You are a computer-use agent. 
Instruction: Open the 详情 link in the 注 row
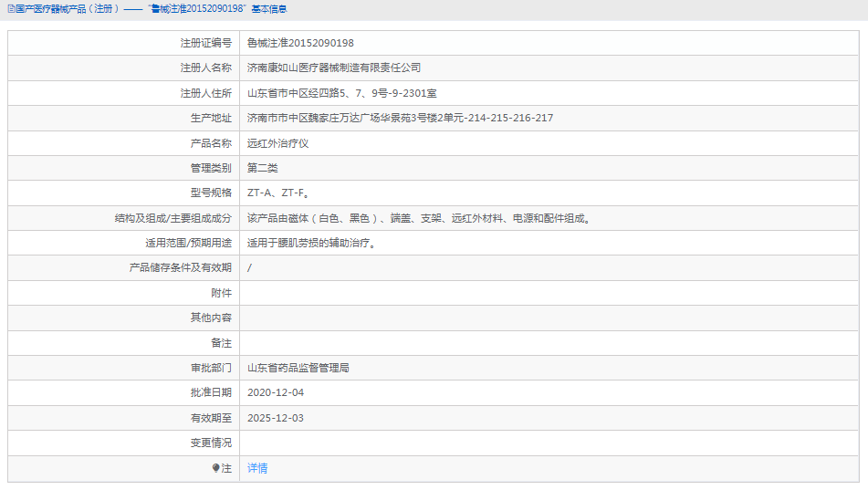click(x=257, y=468)
